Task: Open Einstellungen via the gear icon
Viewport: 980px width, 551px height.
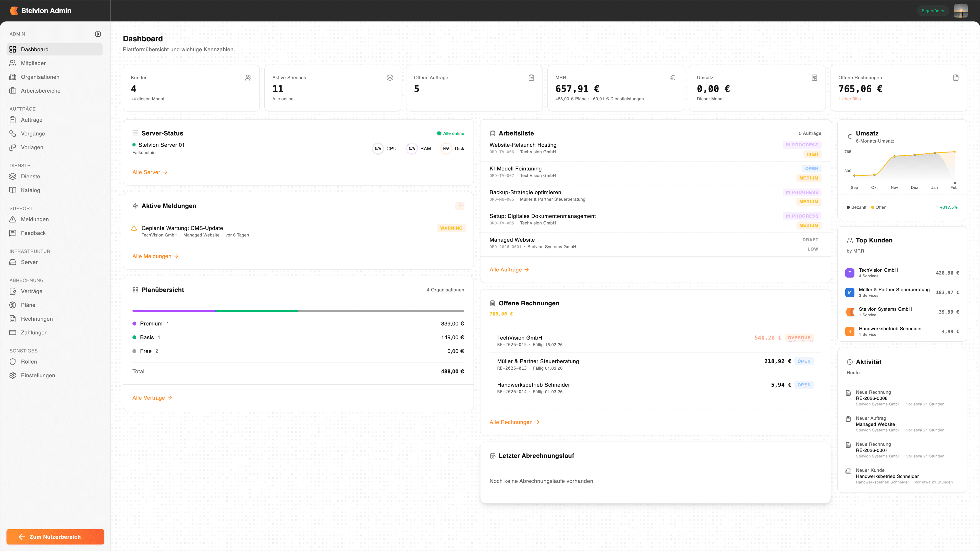Action: tap(13, 375)
